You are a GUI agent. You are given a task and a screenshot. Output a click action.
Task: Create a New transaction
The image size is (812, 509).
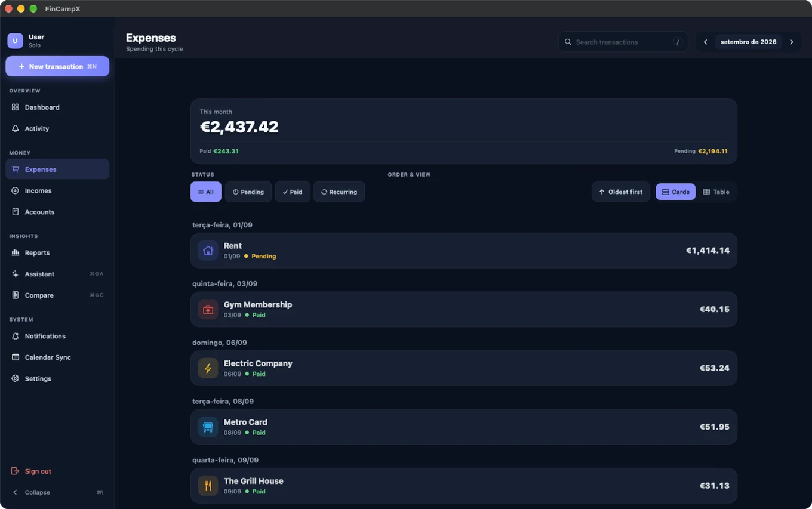(57, 66)
